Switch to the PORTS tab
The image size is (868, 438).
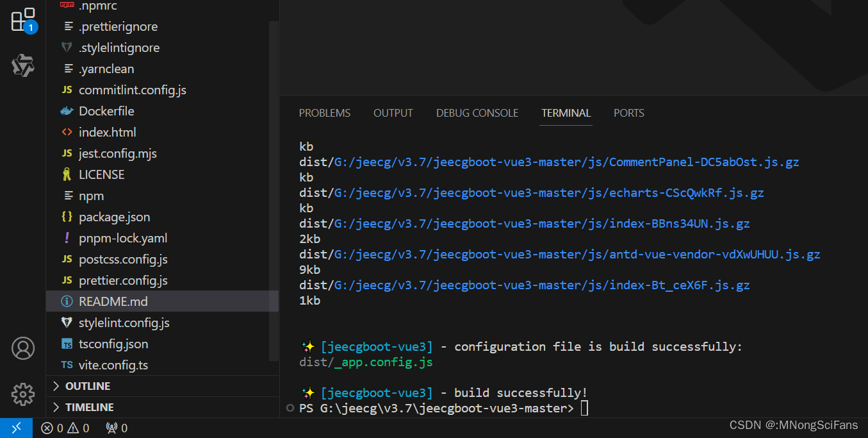(x=628, y=113)
